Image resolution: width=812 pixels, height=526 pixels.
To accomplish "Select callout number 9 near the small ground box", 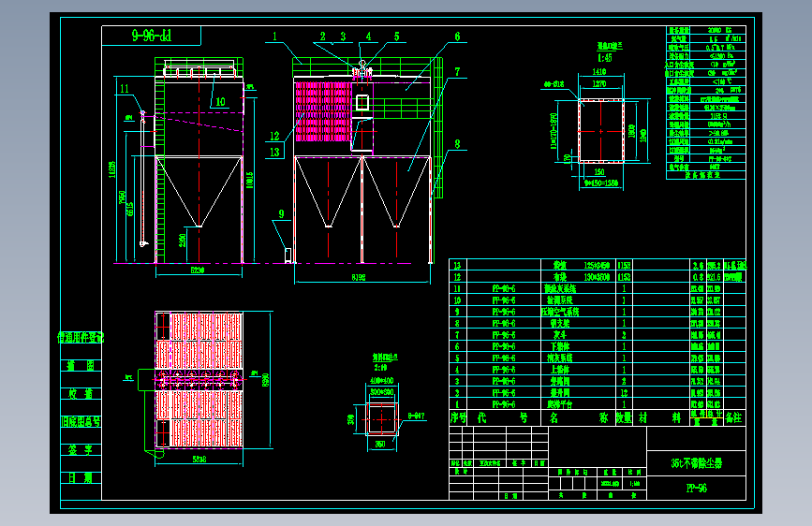I will coord(281,213).
